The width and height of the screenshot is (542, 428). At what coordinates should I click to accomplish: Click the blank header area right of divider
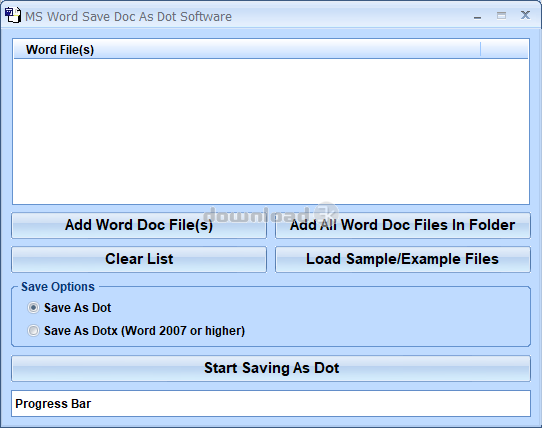click(x=504, y=49)
